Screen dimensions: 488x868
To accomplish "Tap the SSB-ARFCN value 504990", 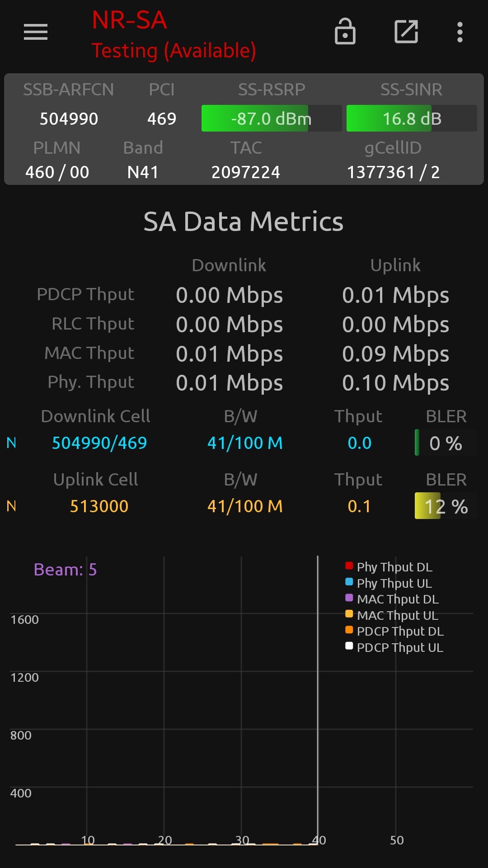I will click(x=69, y=119).
